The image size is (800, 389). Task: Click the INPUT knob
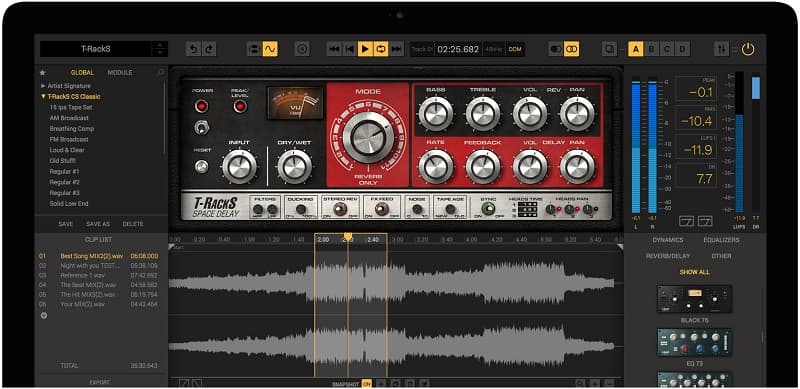(x=239, y=166)
